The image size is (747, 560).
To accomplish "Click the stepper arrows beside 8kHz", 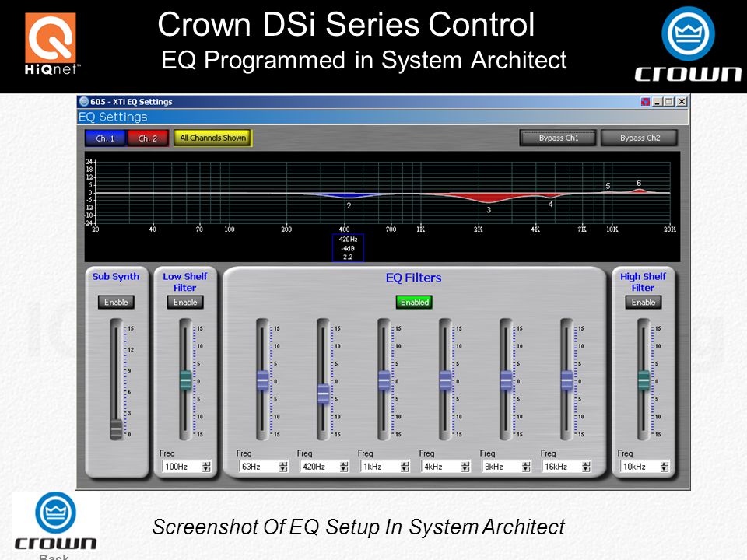I will pyautogui.click(x=527, y=467).
